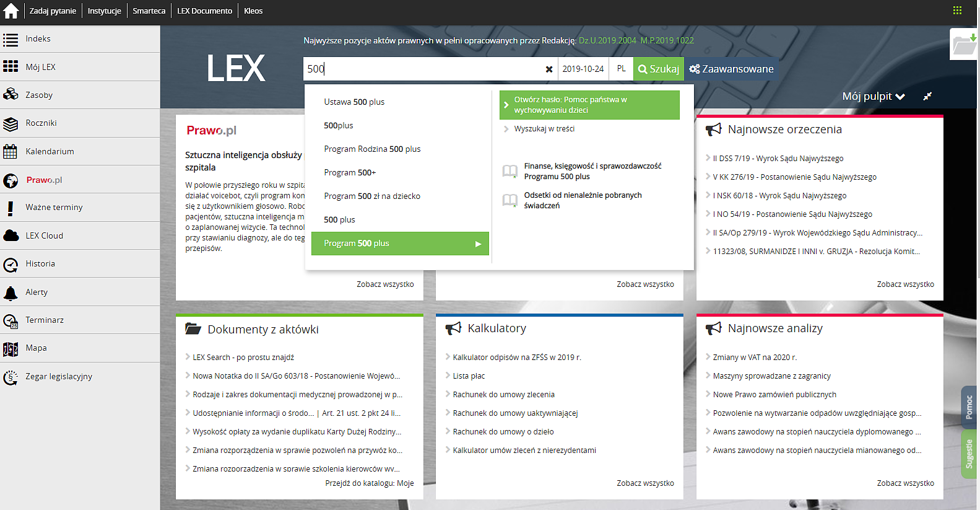Click Zobacz wszystko under Najnowsze orzeczenia
Screen dimensions: 980x510
905,284
